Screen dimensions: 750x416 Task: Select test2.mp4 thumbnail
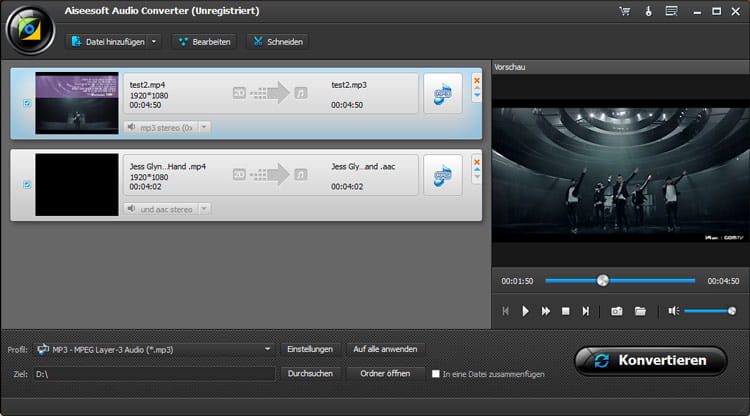tap(77, 103)
